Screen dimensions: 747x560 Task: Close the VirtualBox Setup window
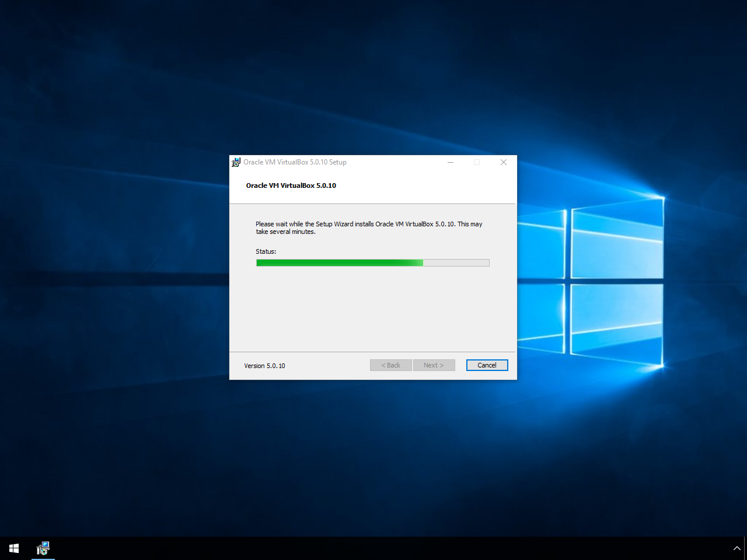[503, 162]
